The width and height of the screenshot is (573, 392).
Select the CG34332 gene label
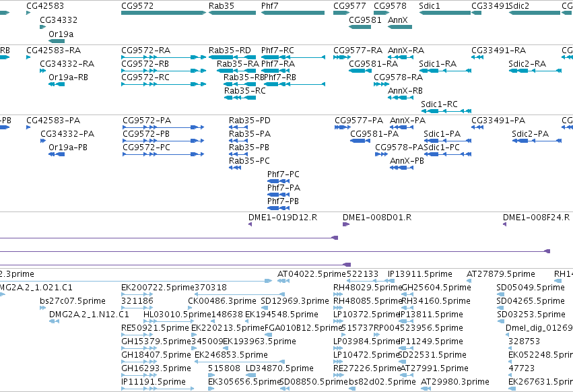pyautogui.click(x=59, y=20)
